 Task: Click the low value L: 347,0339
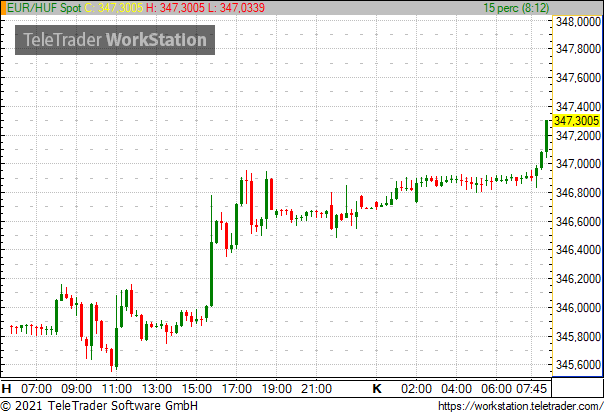coord(236,8)
